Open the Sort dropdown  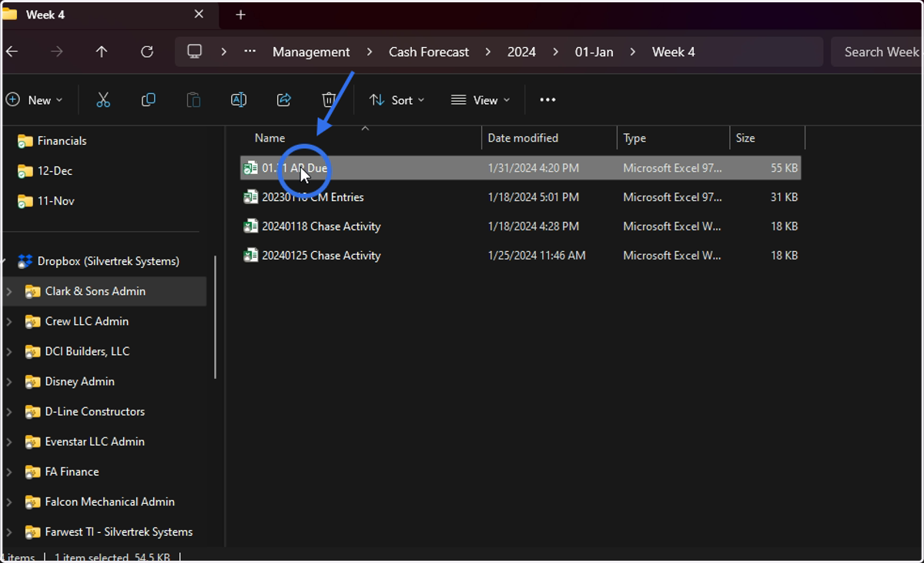(397, 100)
